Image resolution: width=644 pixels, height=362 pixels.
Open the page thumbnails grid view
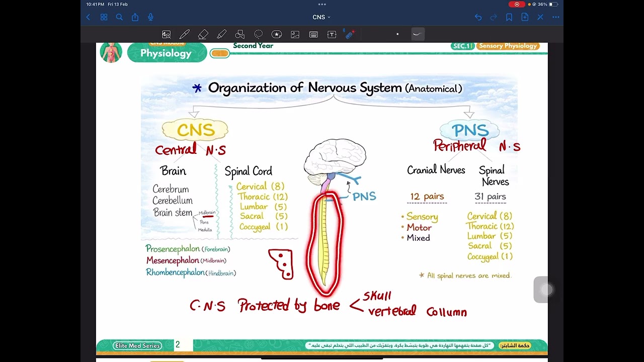104,17
